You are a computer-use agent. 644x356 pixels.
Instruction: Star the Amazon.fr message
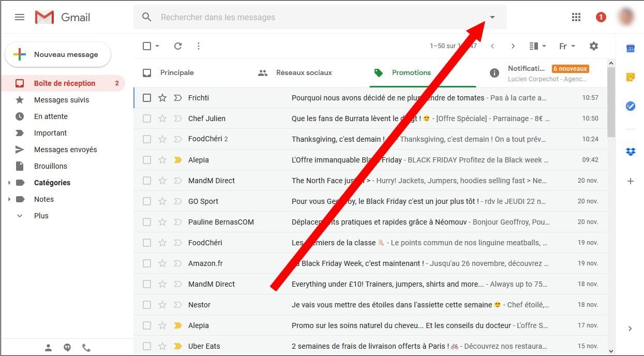click(x=162, y=263)
